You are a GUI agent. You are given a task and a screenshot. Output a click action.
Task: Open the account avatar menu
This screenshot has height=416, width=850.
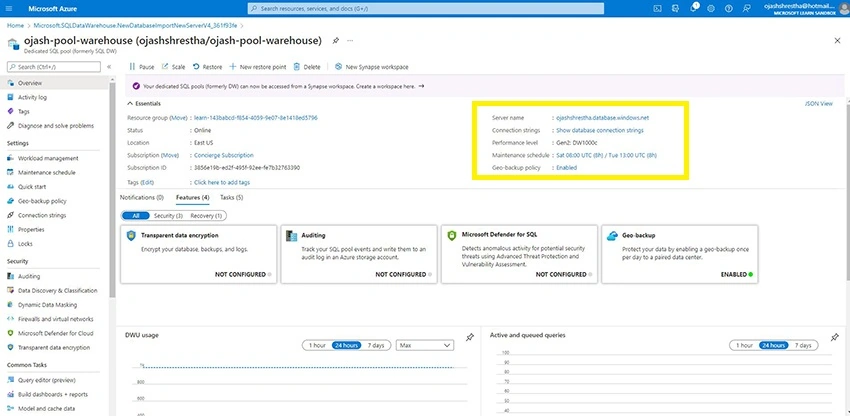click(842, 9)
